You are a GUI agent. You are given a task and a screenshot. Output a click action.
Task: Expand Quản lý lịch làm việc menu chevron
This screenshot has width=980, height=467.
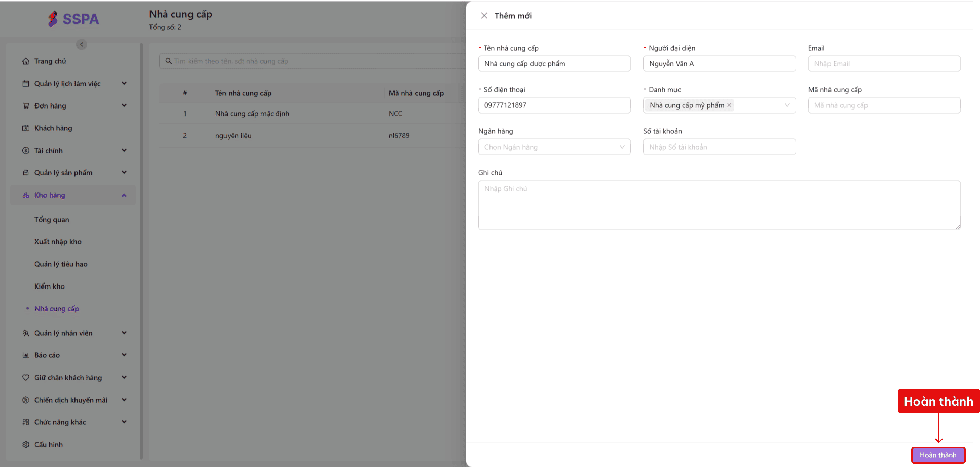(x=124, y=84)
